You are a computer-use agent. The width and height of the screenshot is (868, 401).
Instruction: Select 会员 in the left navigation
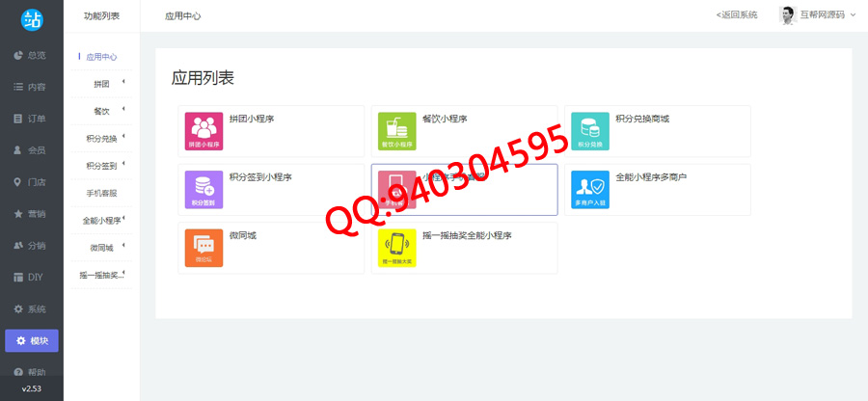[x=31, y=150]
